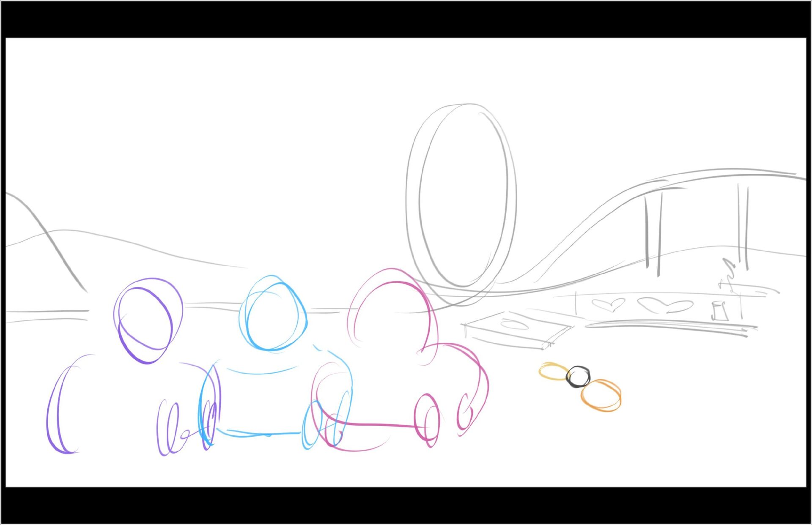Image resolution: width=812 pixels, height=525 pixels.
Task: Click the small bucket shape beside hearts
Action: click(719, 311)
